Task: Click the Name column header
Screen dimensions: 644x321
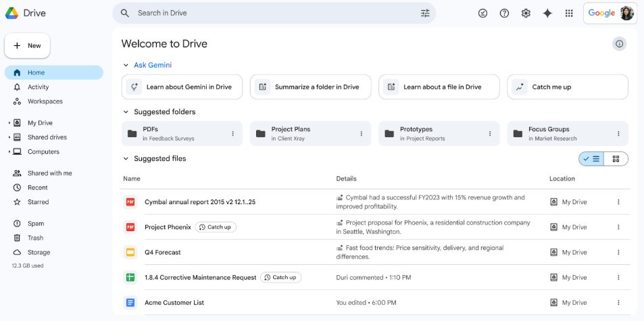Action: [x=131, y=179]
